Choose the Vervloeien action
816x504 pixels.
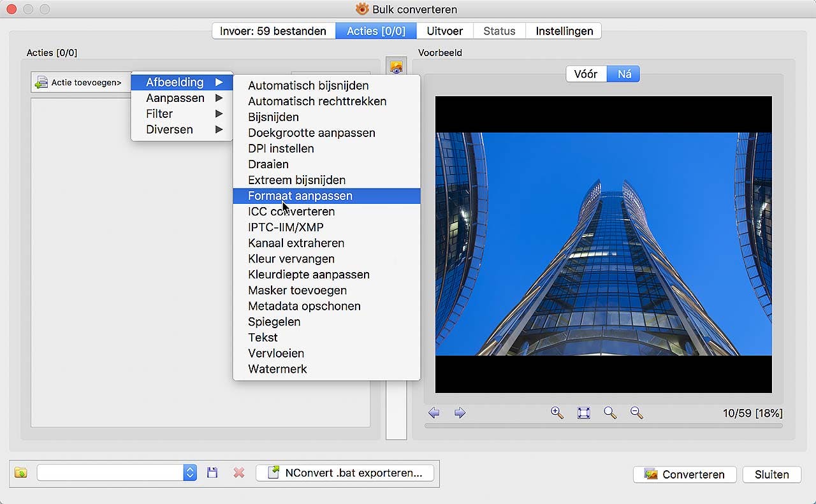[326, 353]
